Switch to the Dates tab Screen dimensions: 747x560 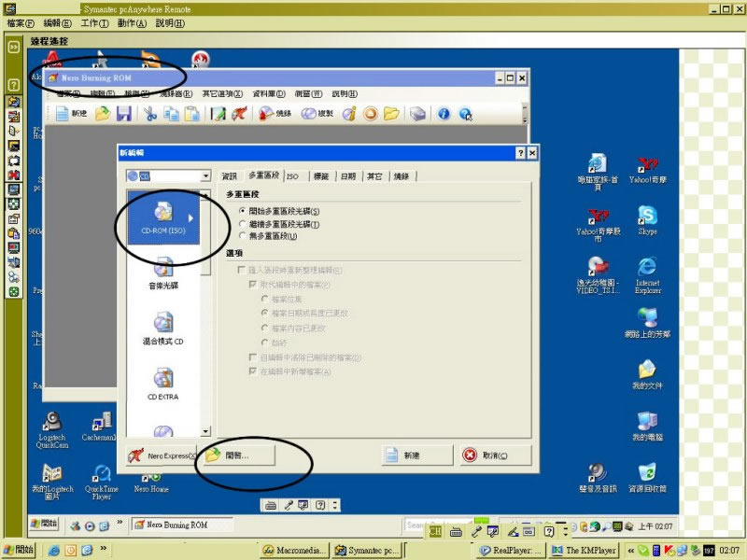pos(348,176)
